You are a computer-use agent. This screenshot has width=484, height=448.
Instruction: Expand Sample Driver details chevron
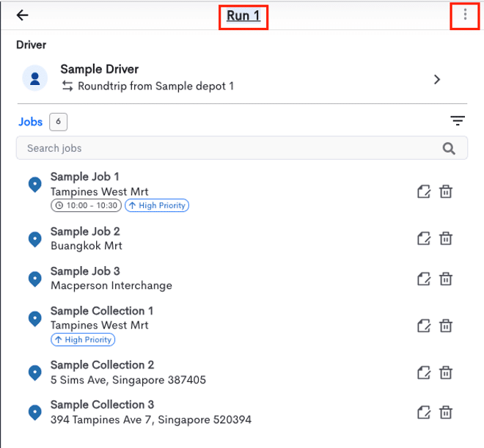coord(437,79)
